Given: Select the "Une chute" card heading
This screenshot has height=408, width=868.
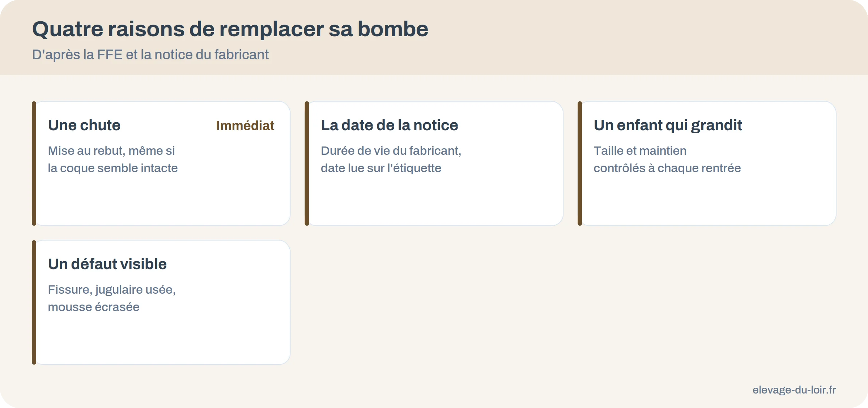Looking at the screenshot, I should click(x=84, y=125).
